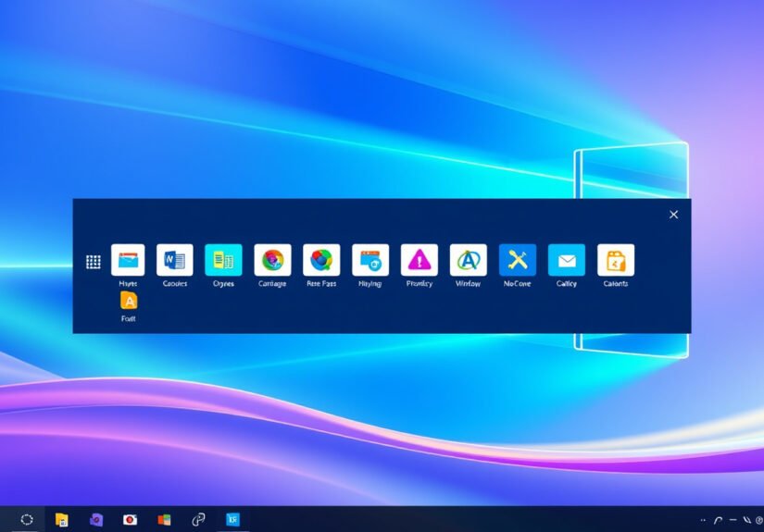
Task: Open the Calicy mail envelope icon
Action: [x=567, y=260]
